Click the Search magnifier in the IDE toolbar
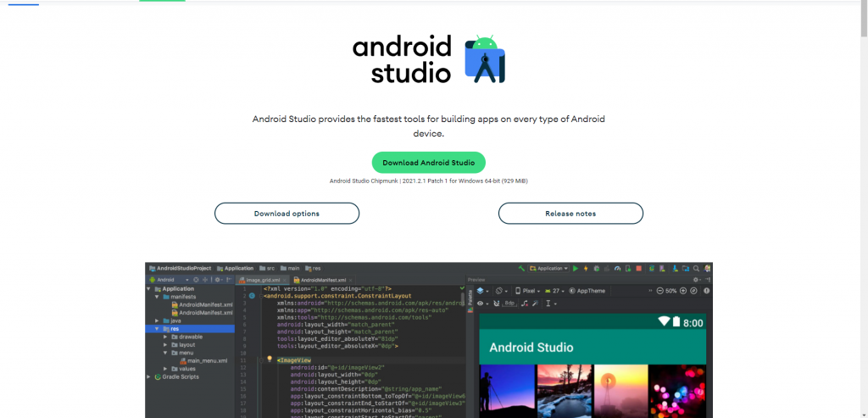Image resolution: width=868 pixels, height=418 pixels. coord(696,269)
